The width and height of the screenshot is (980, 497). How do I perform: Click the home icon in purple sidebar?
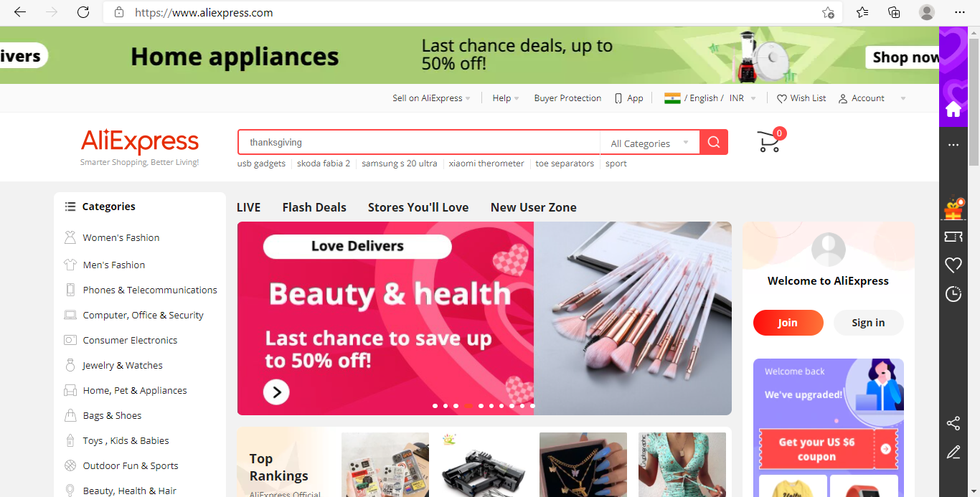(953, 109)
